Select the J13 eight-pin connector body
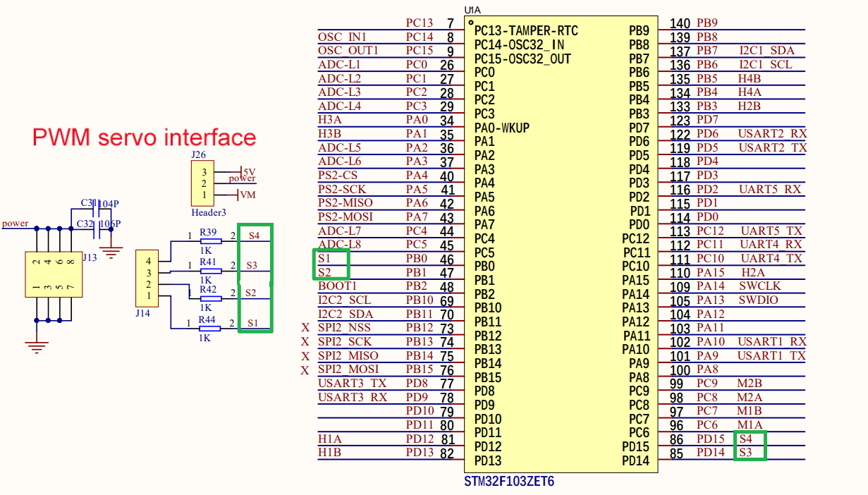This screenshot has width=868, height=495. click(x=54, y=274)
